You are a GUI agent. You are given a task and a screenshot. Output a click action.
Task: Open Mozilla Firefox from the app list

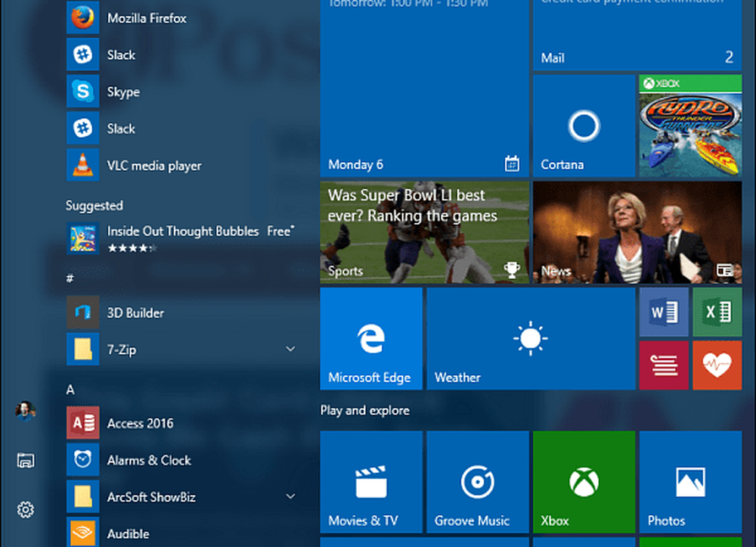click(146, 18)
